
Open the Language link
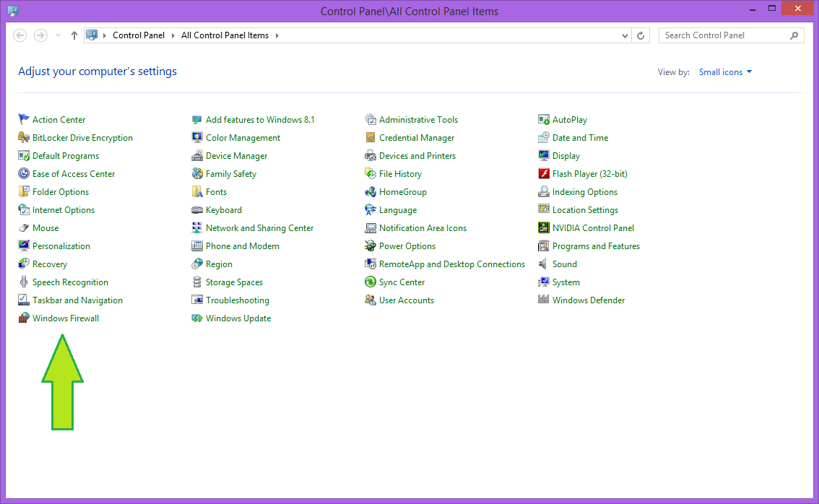point(398,210)
